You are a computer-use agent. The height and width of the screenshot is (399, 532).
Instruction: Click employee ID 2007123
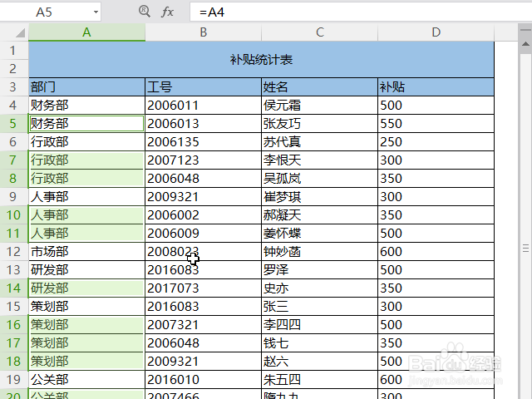pos(203,160)
